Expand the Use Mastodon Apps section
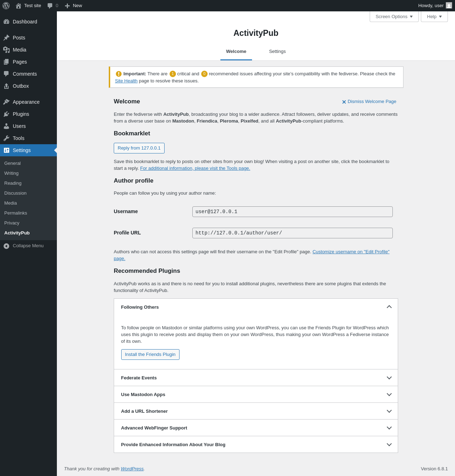Viewport: 455px width, 476px height. (389, 394)
